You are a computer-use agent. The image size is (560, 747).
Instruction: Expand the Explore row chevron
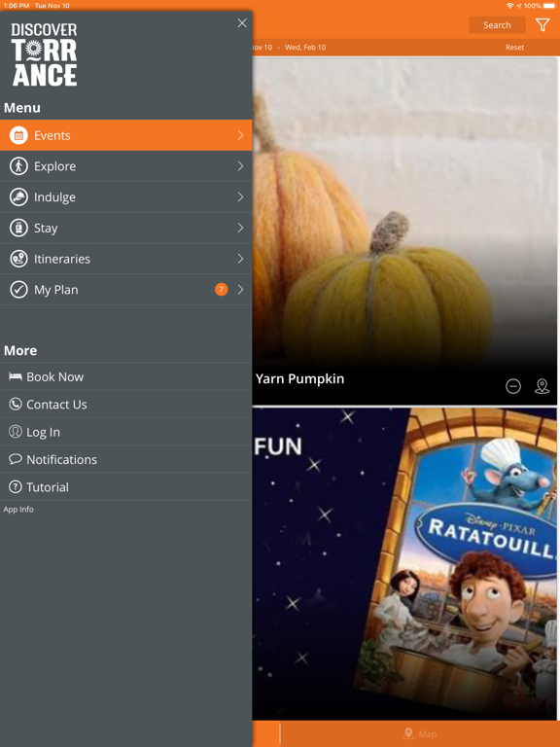pyautogui.click(x=240, y=166)
